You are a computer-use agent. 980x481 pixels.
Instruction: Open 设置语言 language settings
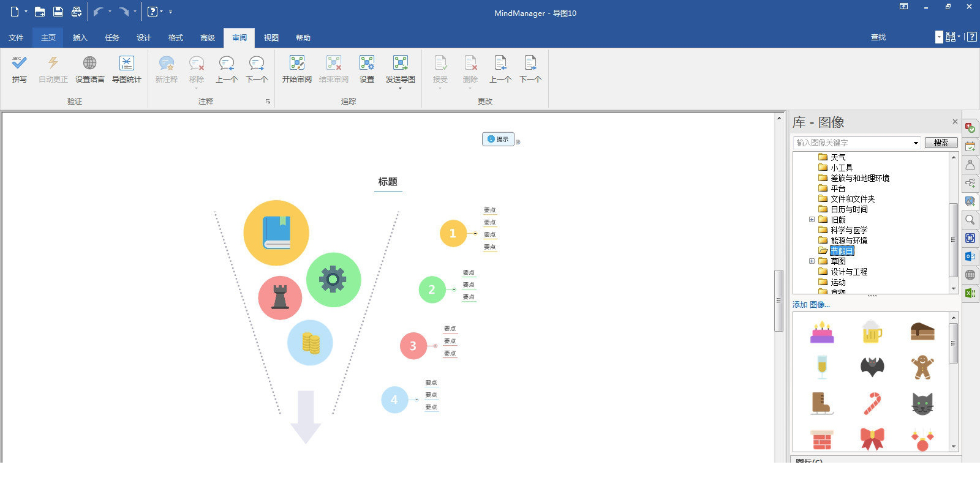coord(89,69)
